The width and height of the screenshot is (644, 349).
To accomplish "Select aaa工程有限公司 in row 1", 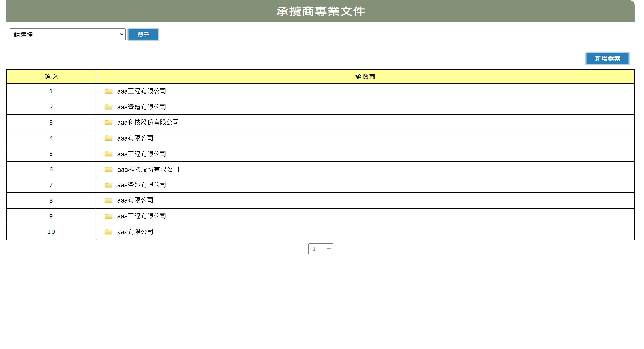I will (142, 91).
